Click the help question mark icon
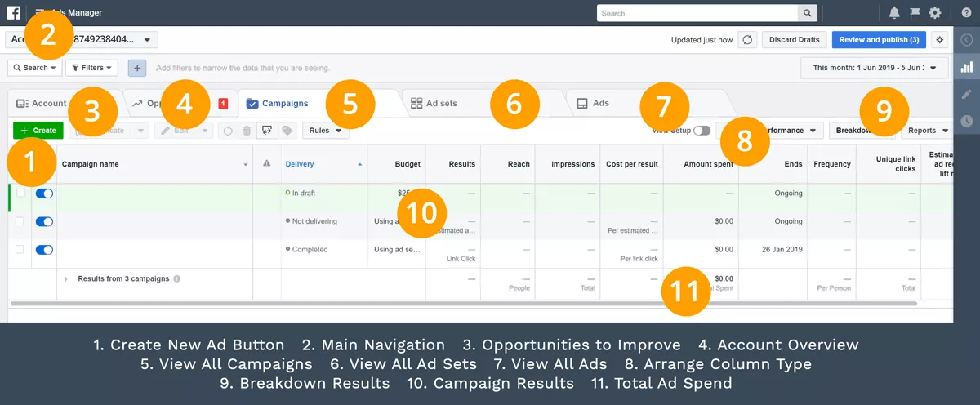 [967, 13]
